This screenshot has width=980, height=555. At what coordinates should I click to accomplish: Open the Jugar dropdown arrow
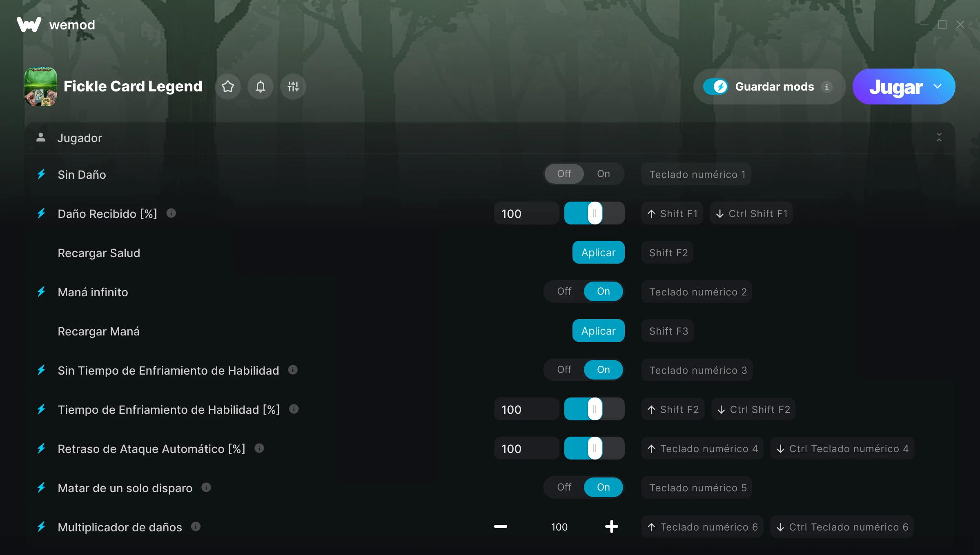[938, 87]
